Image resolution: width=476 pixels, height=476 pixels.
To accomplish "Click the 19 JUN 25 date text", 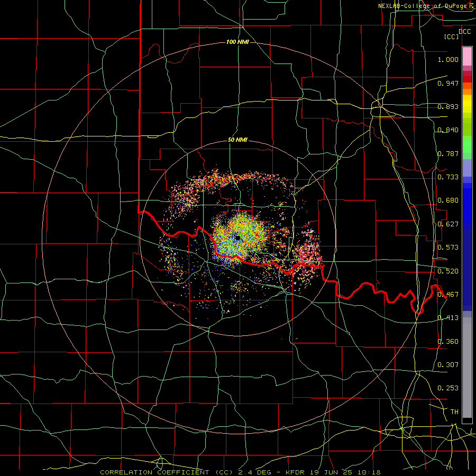I will click(331, 472).
